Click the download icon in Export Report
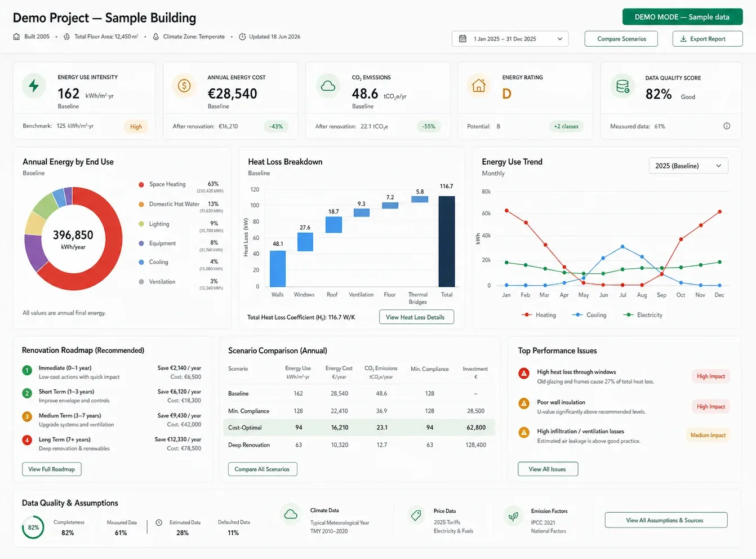 683,39
